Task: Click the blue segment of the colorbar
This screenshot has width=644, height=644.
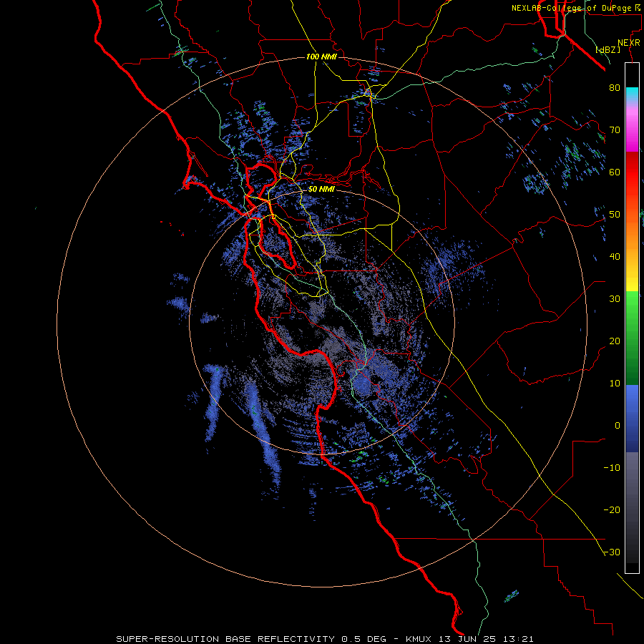Action: (632, 418)
